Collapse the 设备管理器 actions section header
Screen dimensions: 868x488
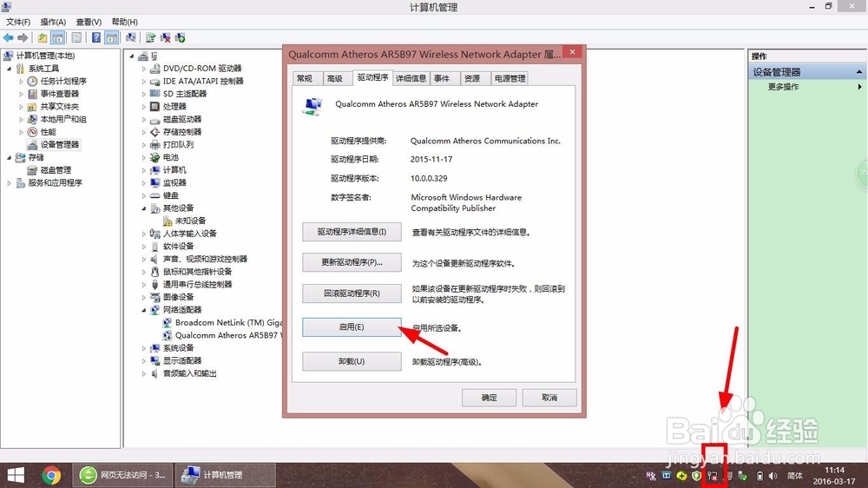coord(858,72)
